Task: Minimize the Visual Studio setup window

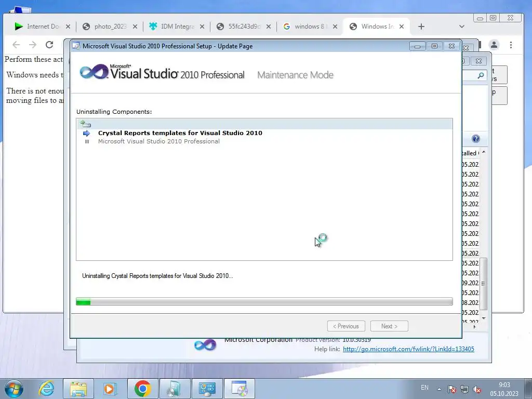Action: [417, 46]
